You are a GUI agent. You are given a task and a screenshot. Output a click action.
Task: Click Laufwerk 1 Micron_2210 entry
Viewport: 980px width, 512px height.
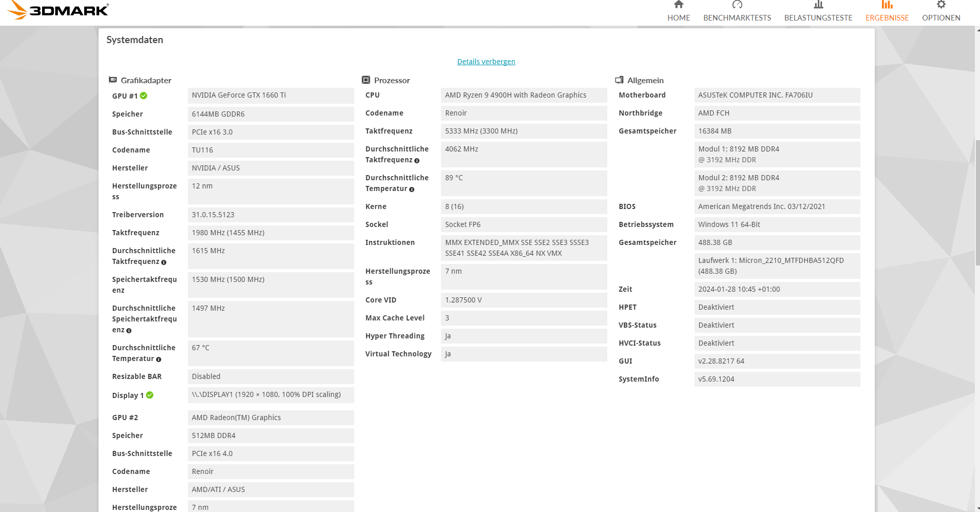(777, 266)
